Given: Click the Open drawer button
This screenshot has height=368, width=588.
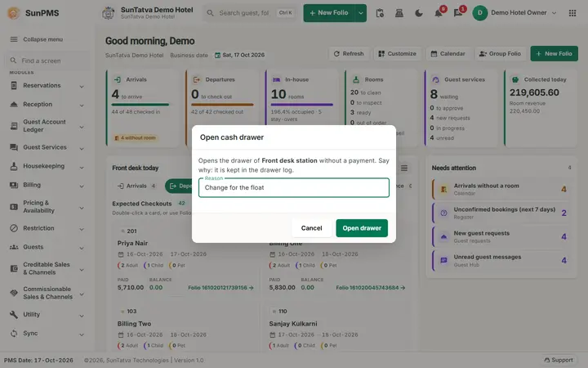Looking at the screenshot, I should click(x=362, y=228).
